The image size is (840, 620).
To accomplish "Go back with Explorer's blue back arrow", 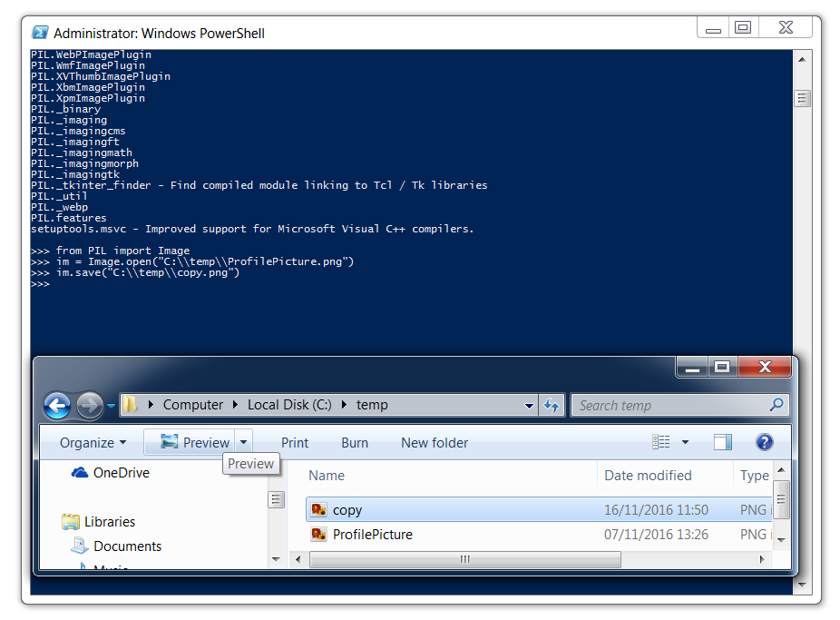I will pos(57,406).
